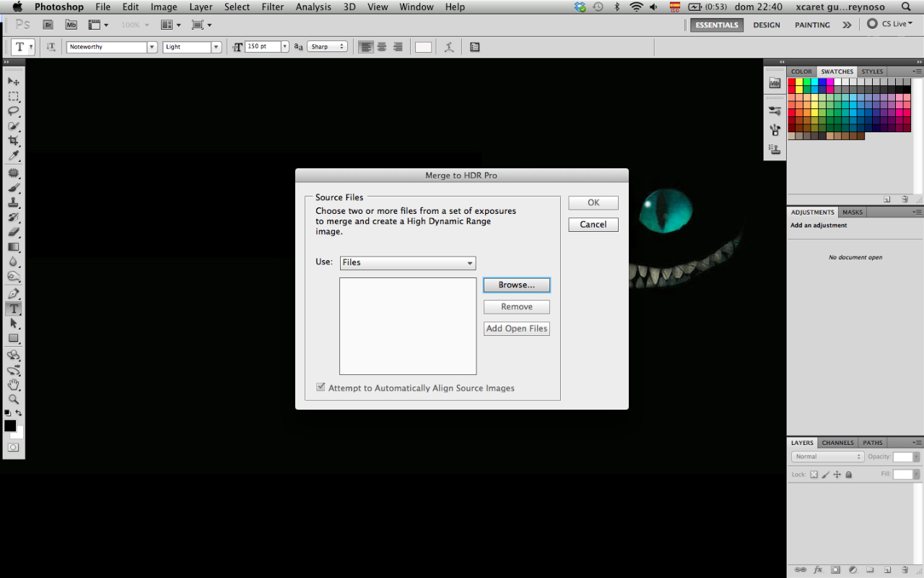Switch to the Masks tab
The width and height of the screenshot is (924, 578).
853,212
